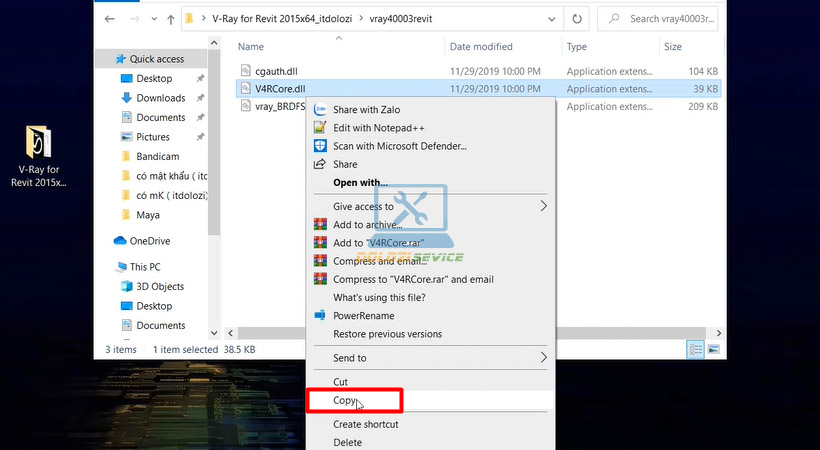Click the vray_BRDFS file icon
Image resolution: width=820 pixels, height=450 pixels.
[x=245, y=106]
